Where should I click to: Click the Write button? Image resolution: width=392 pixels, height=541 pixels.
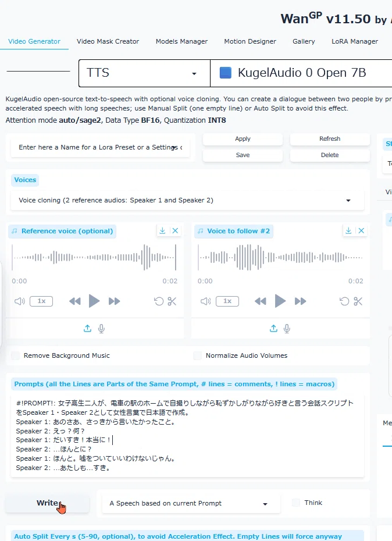click(x=47, y=503)
